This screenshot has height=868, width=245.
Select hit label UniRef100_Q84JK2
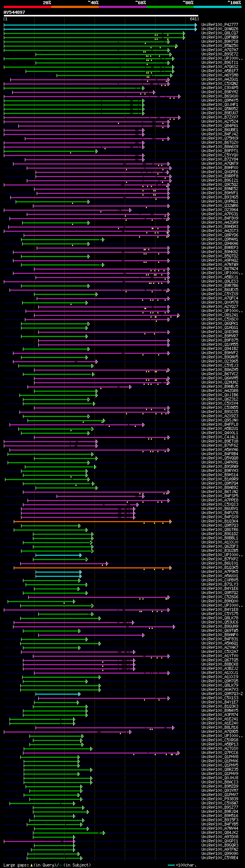(x=220, y=833)
